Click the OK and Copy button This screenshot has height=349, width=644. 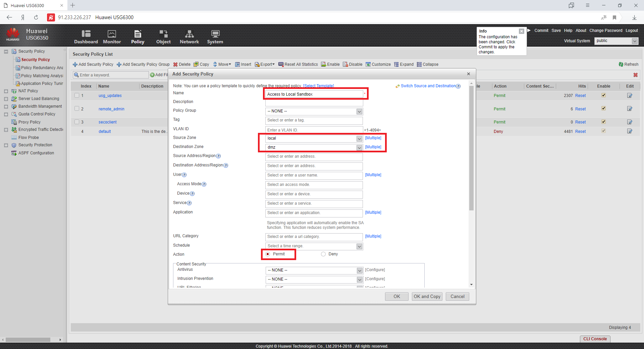[x=427, y=297]
